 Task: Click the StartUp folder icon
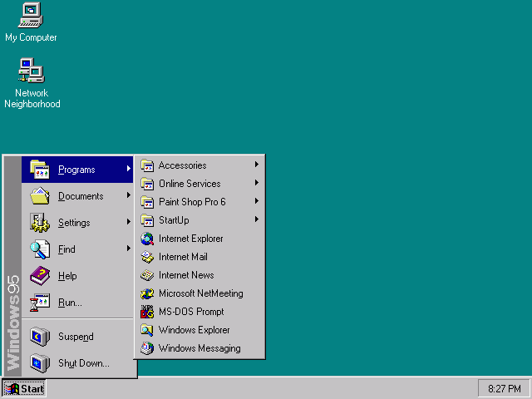click(147, 220)
